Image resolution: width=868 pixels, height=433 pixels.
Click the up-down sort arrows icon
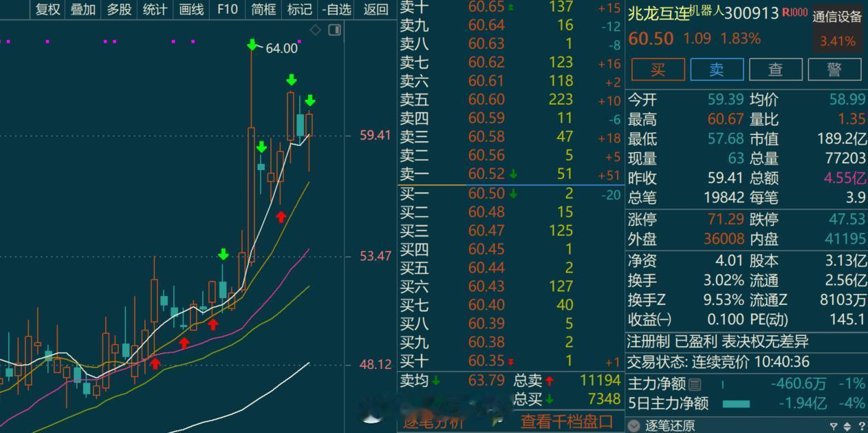(x=847, y=427)
